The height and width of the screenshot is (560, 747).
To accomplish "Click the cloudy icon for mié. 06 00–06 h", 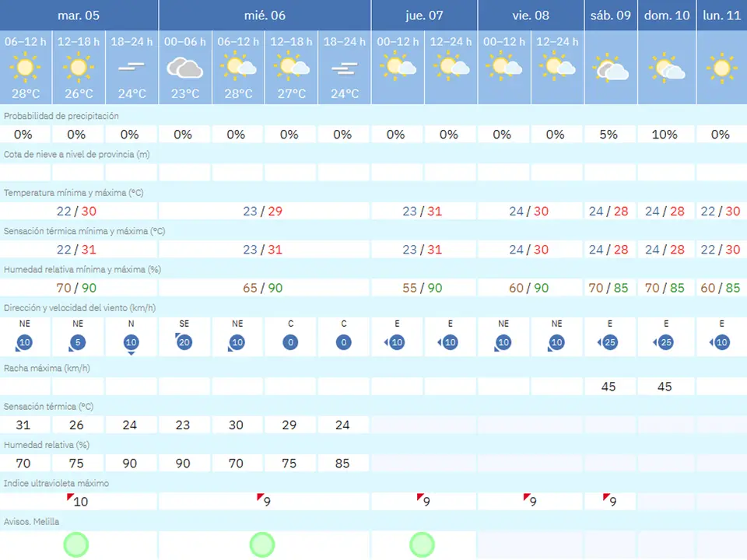I will pos(185,68).
